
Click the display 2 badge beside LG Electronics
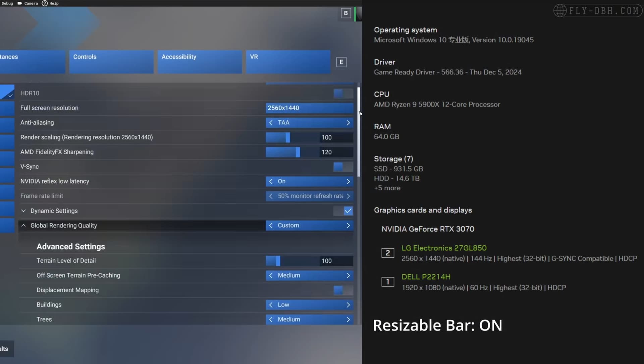(x=387, y=253)
